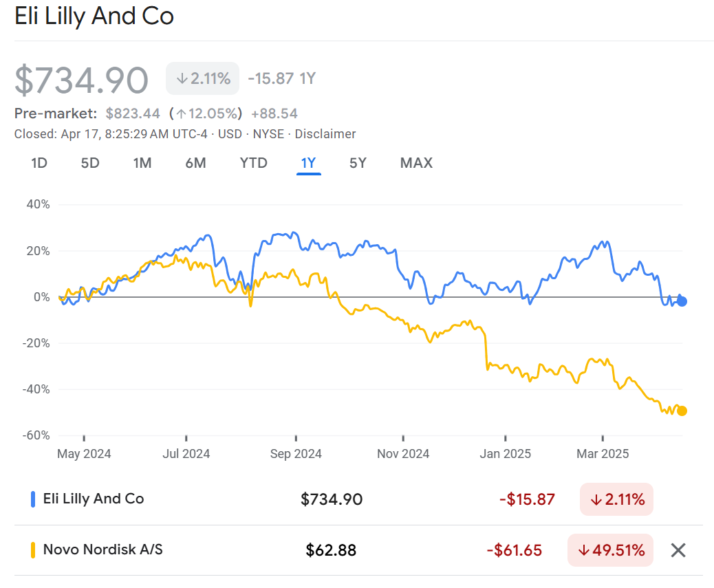The image size is (714, 588).
Task: Open the Disclaimer link
Action: pyautogui.click(x=327, y=134)
